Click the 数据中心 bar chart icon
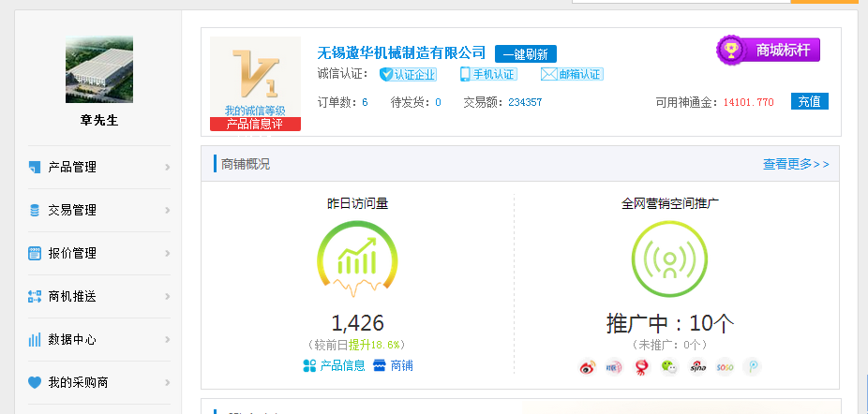The height and width of the screenshot is (414, 868). 35,339
